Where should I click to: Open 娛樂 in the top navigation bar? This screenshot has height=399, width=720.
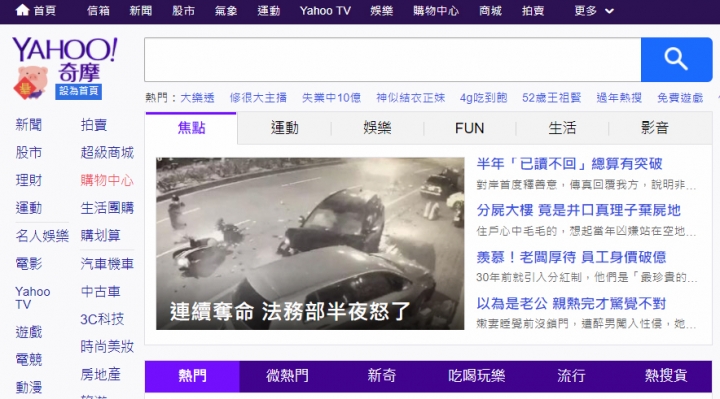coord(382,11)
